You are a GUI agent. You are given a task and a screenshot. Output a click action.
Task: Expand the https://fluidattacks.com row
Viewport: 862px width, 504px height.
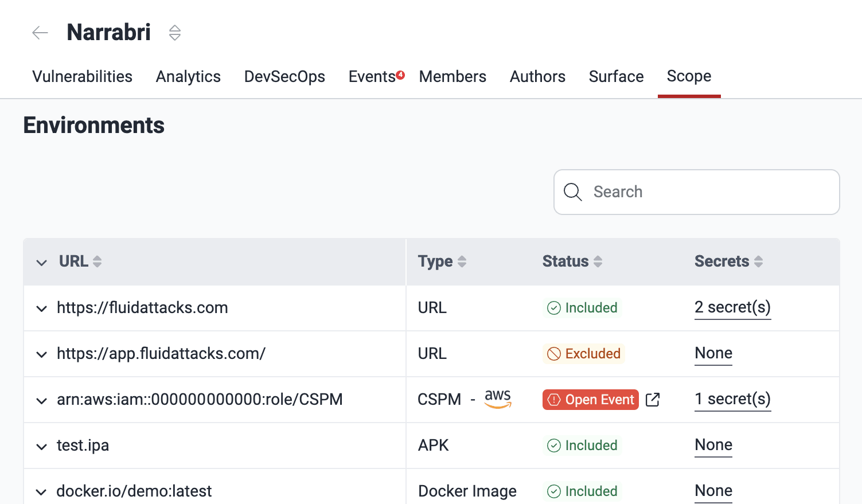coord(41,308)
